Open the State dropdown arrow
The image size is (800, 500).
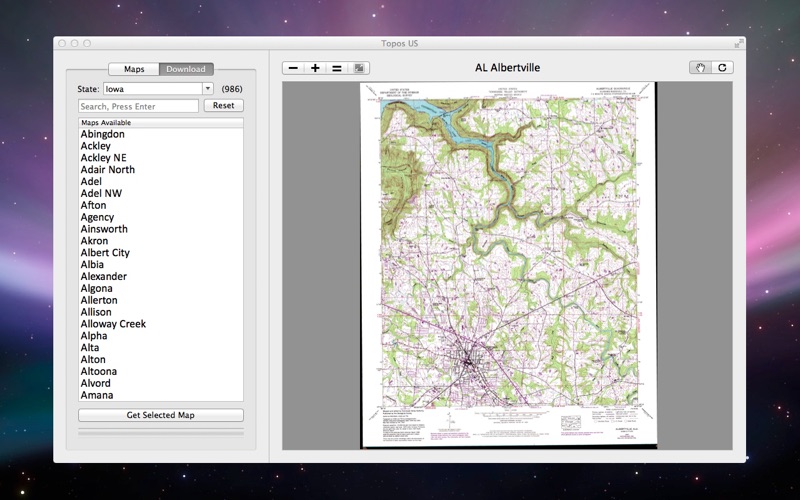point(208,89)
